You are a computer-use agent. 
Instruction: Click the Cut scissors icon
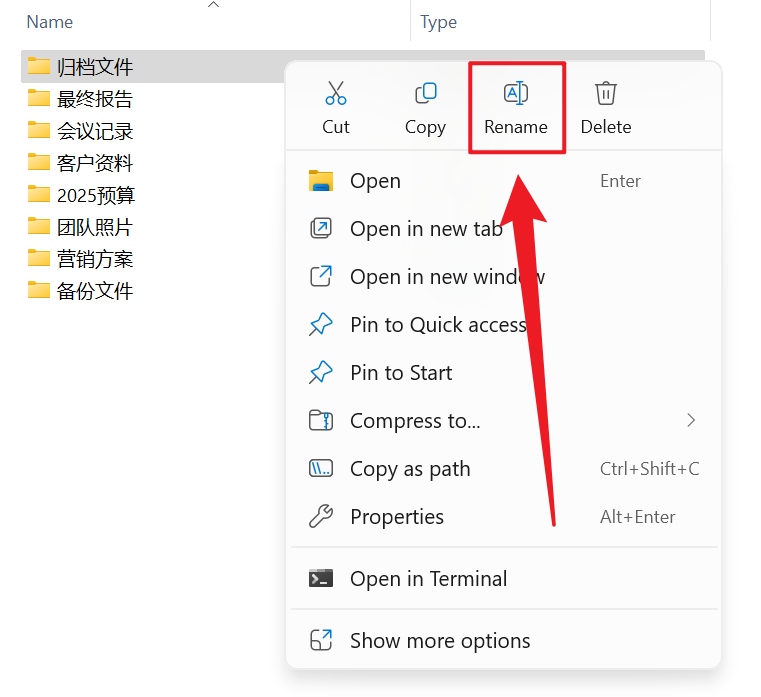point(336,94)
